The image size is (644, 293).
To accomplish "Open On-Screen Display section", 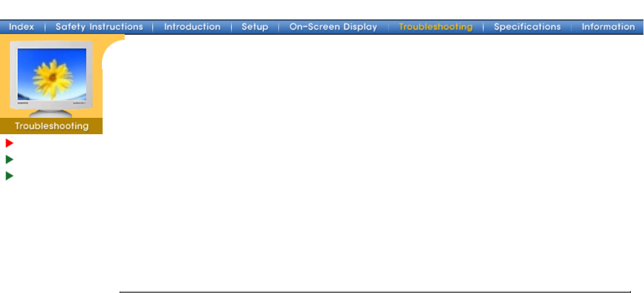I will 333,27.
